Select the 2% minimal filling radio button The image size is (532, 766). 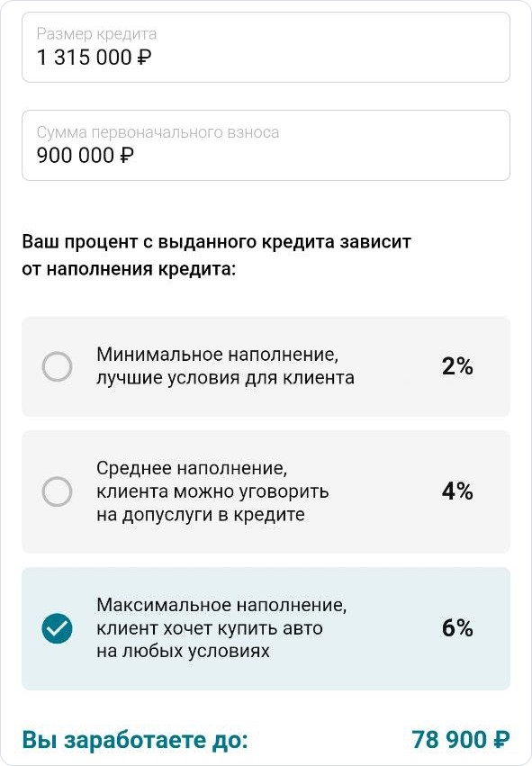tap(57, 366)
